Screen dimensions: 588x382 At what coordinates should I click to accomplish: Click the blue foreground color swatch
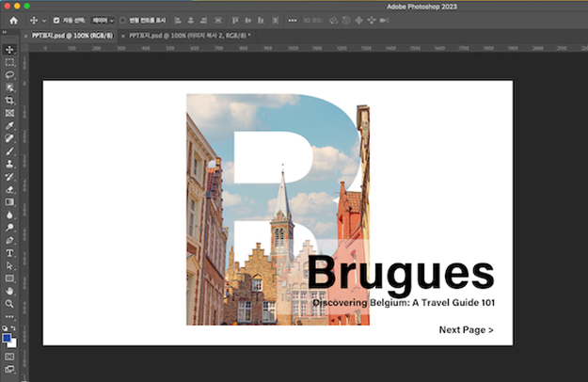pyautogui.click(x=8, y=339)
